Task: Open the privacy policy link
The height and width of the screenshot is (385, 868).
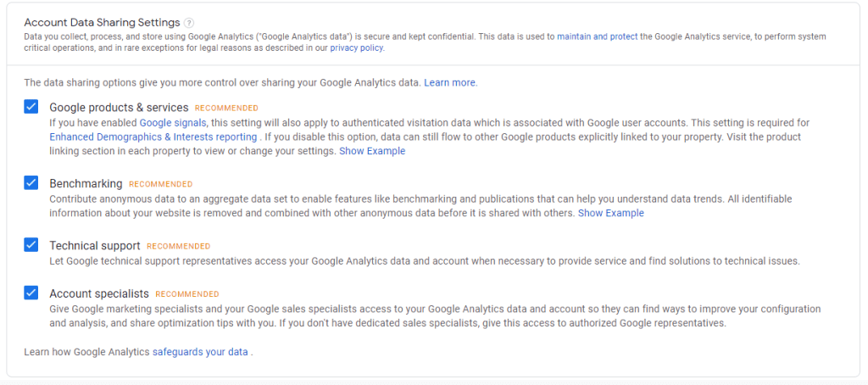Action: tap(357, 48)
